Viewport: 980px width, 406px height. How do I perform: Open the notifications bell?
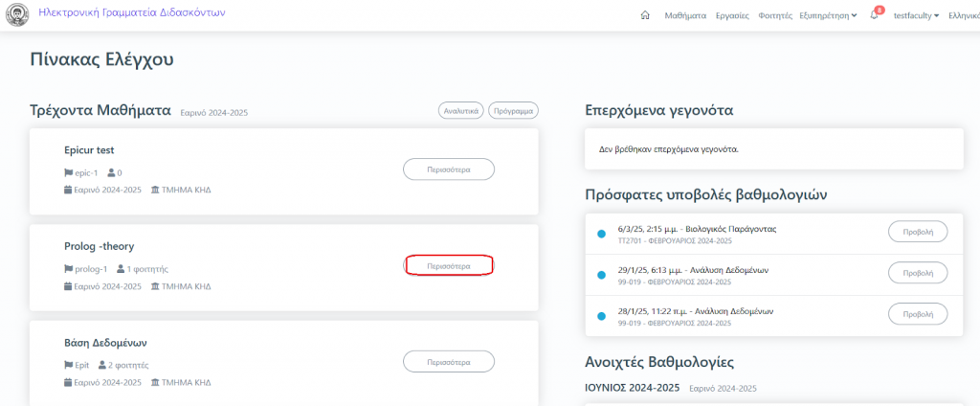coord(875,15)
